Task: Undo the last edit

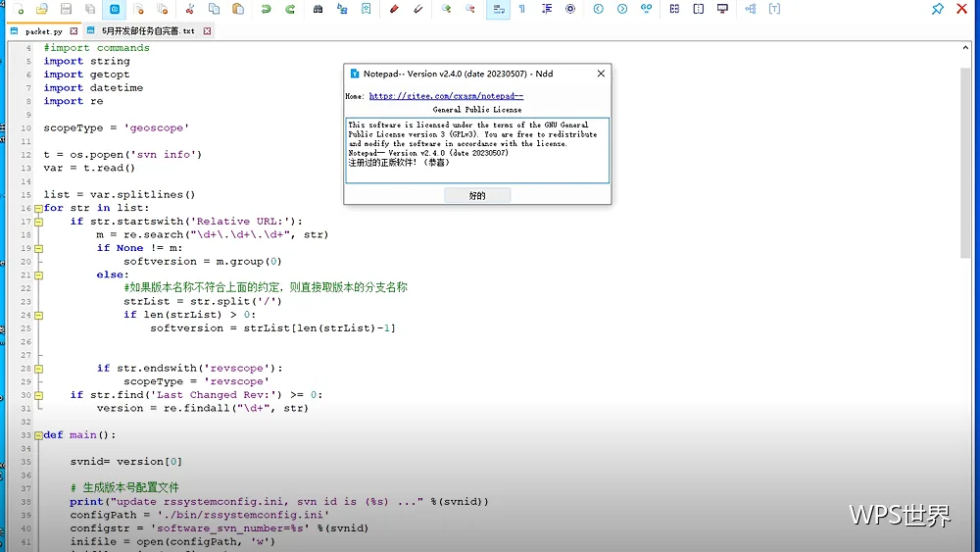Action: tap(267, 9)
